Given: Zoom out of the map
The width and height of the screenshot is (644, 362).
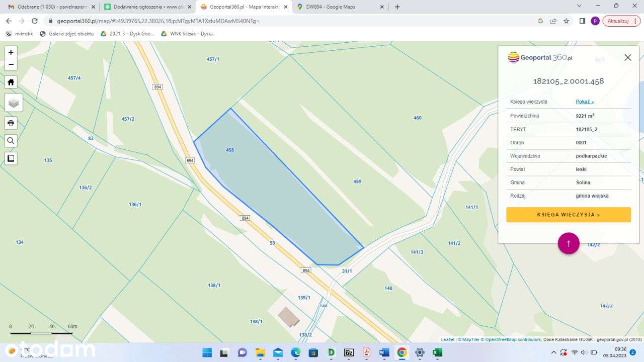Looking at the screenshot, I should click(11, 65).
